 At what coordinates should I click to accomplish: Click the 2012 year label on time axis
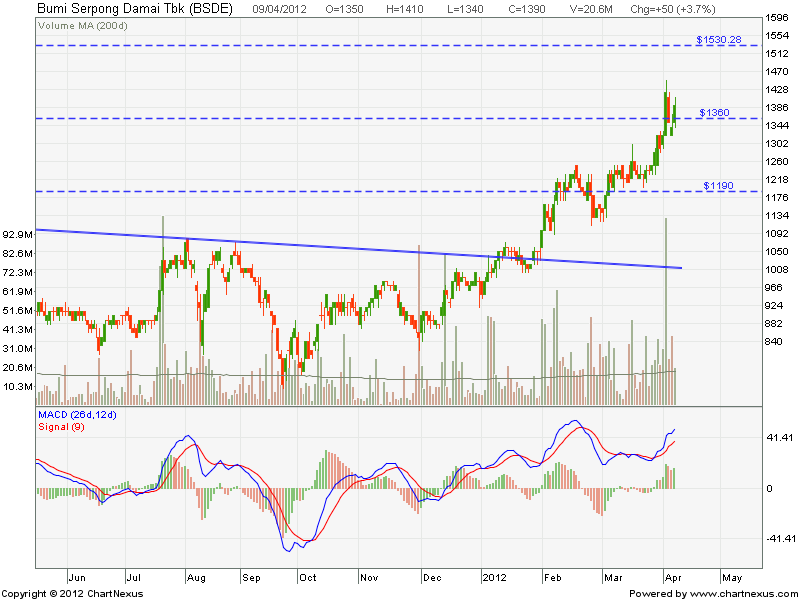tap(494, 578)
